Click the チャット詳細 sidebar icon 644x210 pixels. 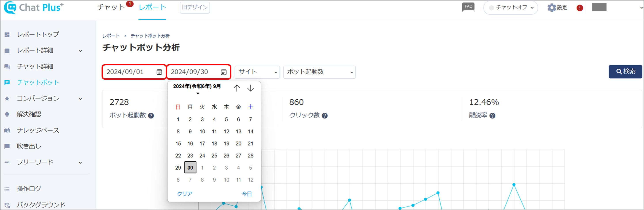coord(7,66)
